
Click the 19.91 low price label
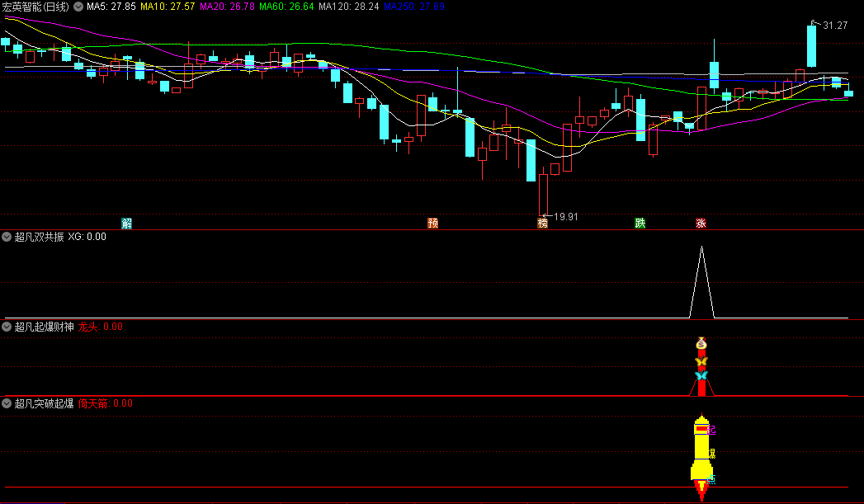pos(566,216)
